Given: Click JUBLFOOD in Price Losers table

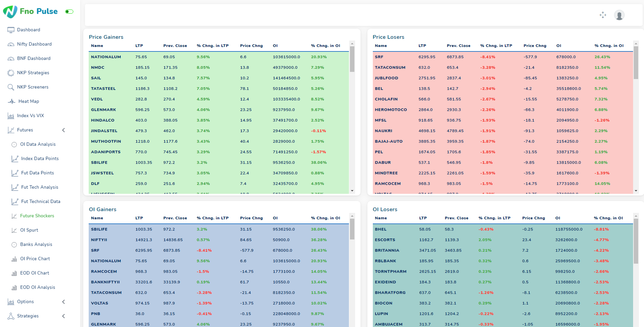Looking at the screenshot, I should click(386, 78).
